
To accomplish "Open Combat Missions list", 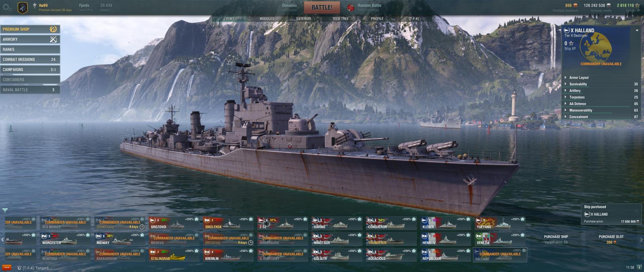I will (30, 59).
